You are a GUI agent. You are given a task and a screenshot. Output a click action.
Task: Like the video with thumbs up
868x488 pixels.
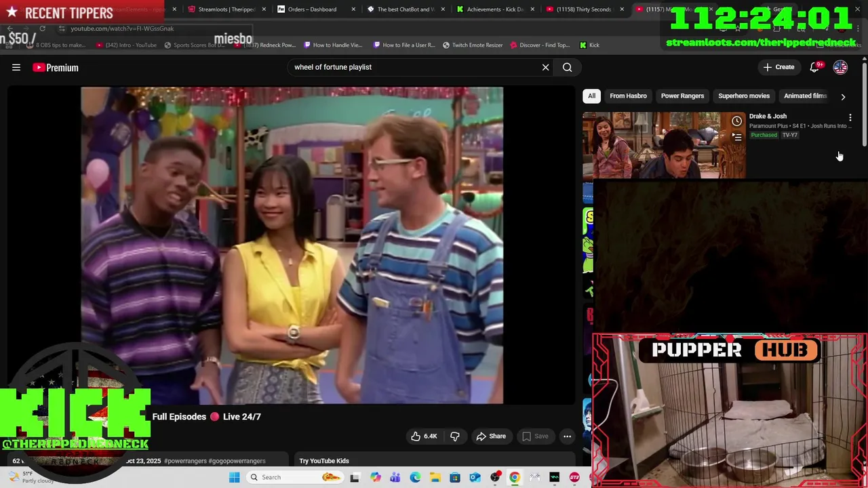coord(424,436)
